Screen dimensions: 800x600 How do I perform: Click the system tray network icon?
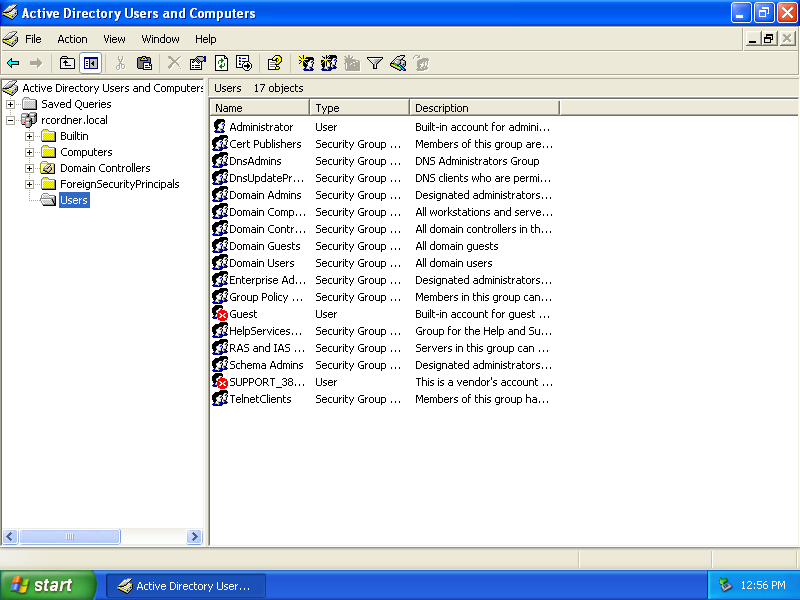coord(725,585)
